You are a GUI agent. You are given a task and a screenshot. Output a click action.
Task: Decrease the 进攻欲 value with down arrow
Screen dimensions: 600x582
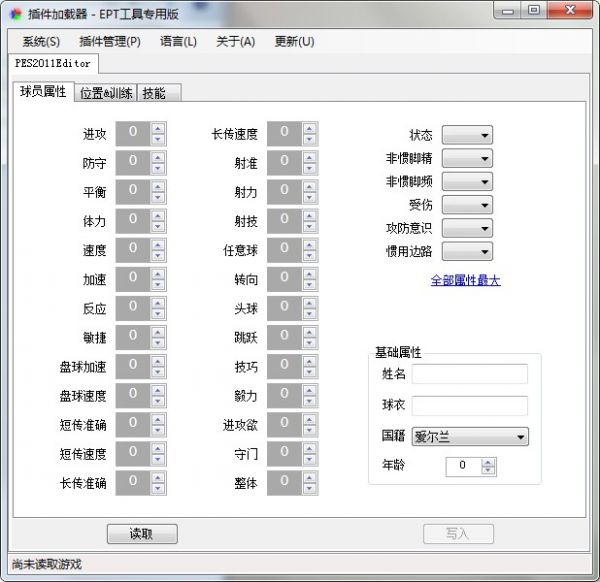(310, 430)
